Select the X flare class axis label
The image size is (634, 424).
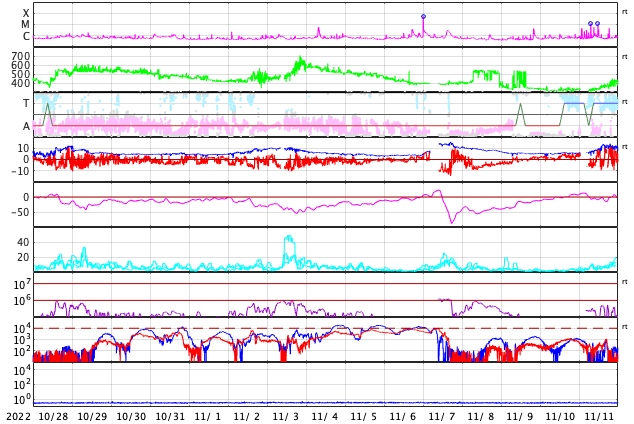[x=26, y=13]
